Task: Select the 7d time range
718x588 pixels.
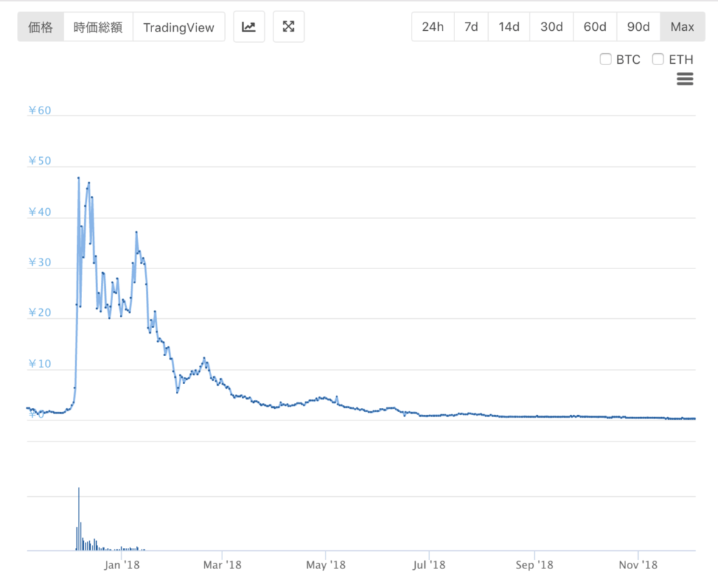Action: coord(471,27)
